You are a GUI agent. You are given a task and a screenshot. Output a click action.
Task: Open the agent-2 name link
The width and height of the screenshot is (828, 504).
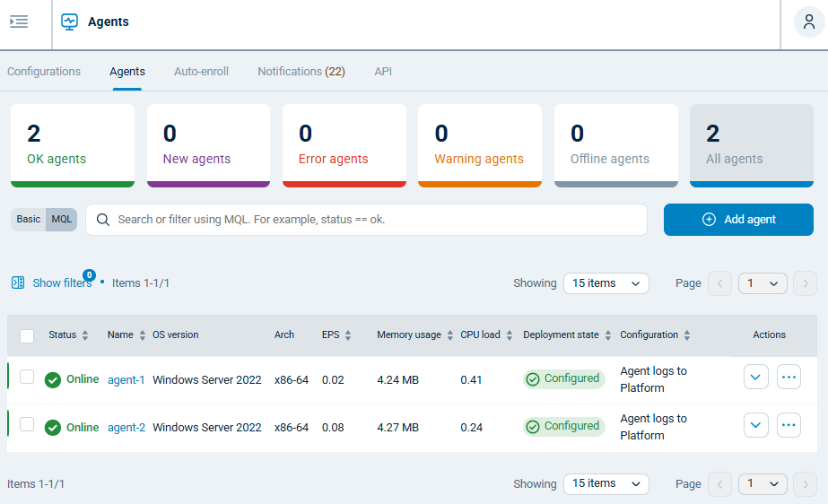tap(126, 428)
